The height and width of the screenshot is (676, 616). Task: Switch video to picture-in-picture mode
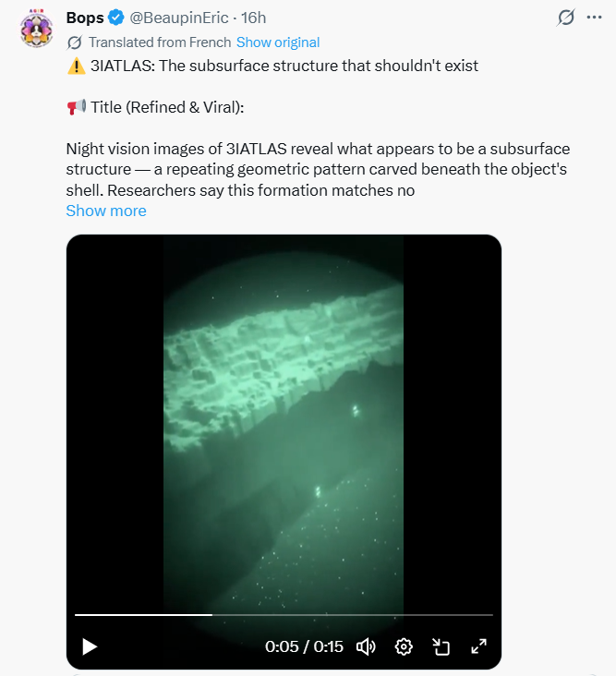[441, 646]
